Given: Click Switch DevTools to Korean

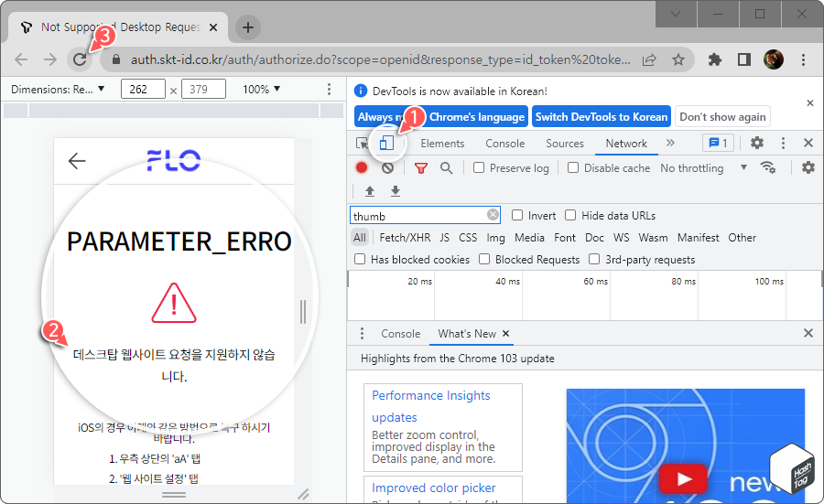Looking at the screenshot, I should (602, 116).
